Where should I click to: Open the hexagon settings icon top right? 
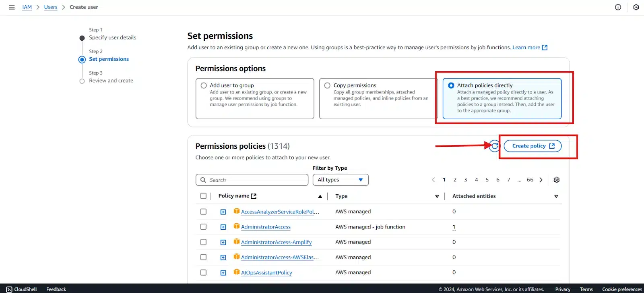click(636, 7)
